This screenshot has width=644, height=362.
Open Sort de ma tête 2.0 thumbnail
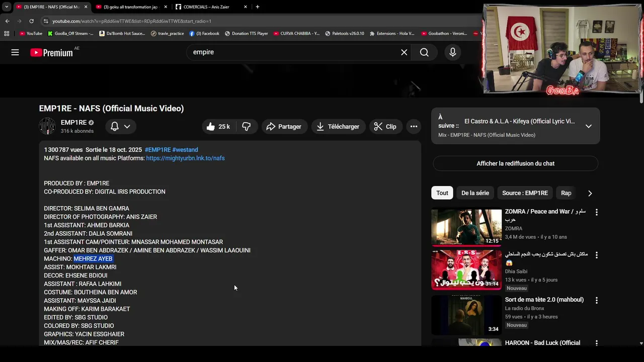[466, 315]
